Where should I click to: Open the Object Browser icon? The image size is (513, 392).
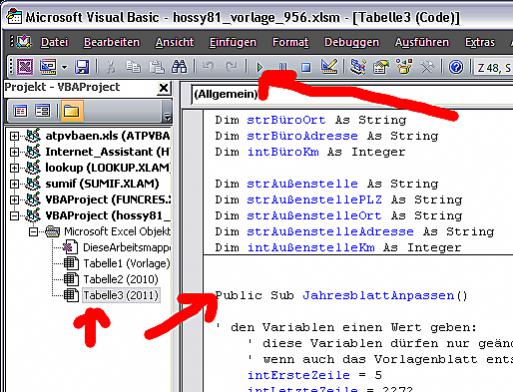pyautogui.click(x=404, y=67)
